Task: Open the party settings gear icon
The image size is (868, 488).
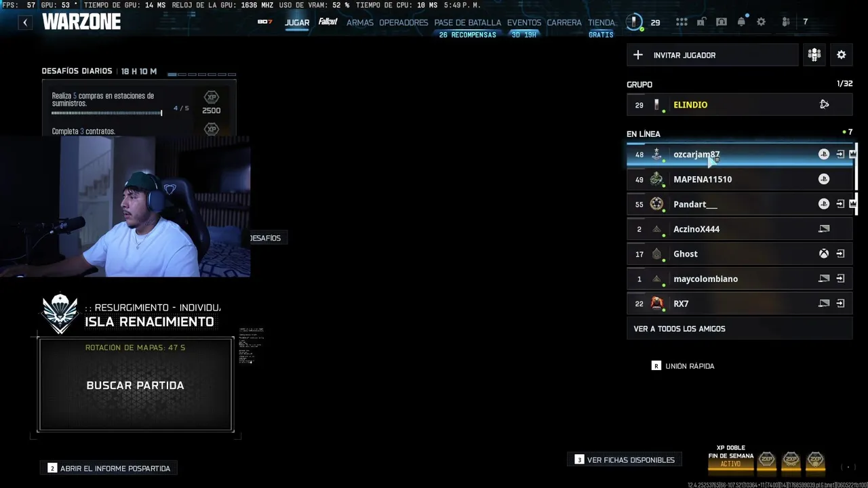Action: point(842,55)
